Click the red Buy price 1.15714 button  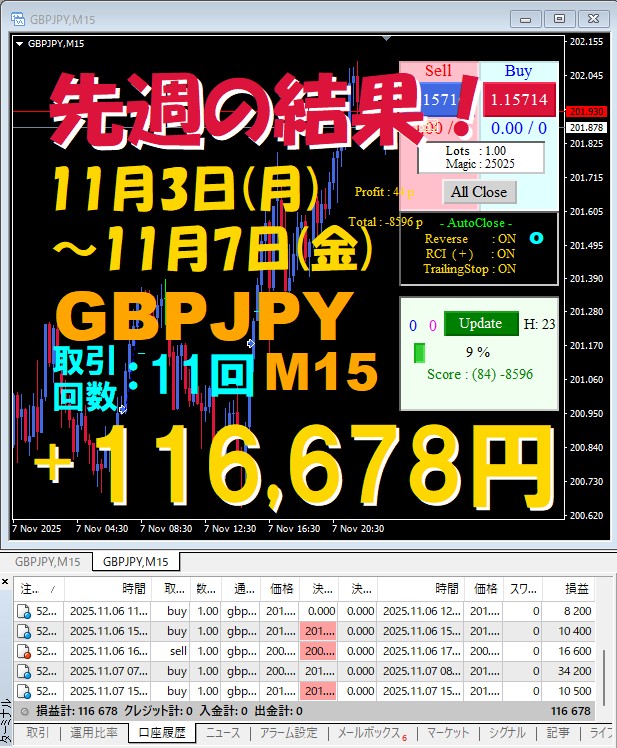(519, 99)
